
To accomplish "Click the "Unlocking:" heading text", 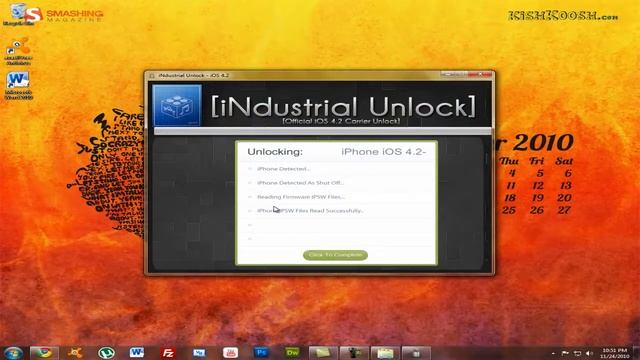I will click(x=275, y=152).
